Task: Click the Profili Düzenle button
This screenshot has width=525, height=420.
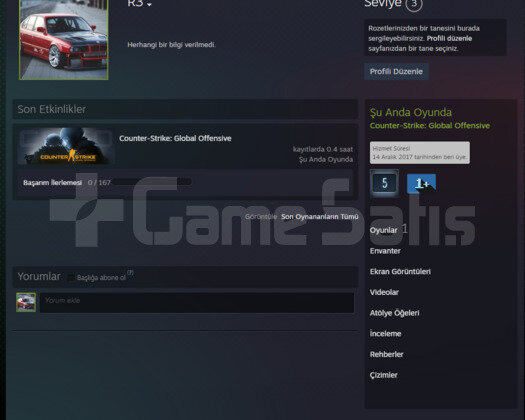Action: (x=396, y=71)
